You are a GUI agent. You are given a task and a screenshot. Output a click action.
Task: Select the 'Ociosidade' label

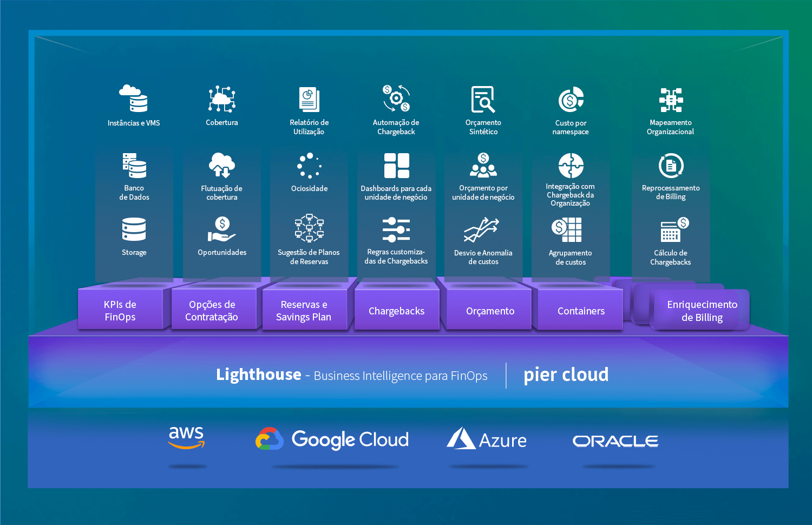tap(310, 188)
